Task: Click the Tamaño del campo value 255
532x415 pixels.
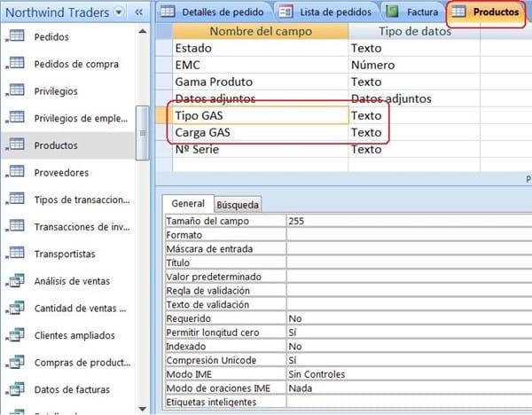Action: (409, 221)
